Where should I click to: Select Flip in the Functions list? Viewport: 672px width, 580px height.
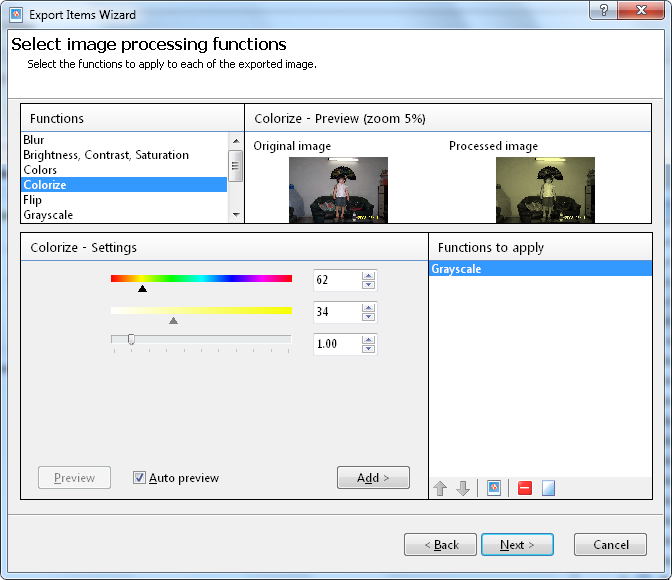(33, 200)
